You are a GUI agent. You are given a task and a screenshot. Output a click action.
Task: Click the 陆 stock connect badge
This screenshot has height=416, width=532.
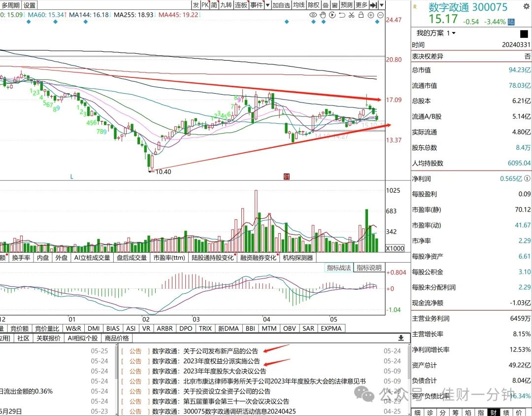511,22
